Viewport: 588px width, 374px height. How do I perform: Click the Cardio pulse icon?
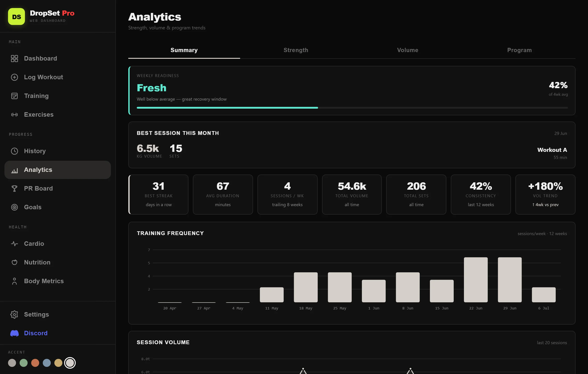[14, 244]
